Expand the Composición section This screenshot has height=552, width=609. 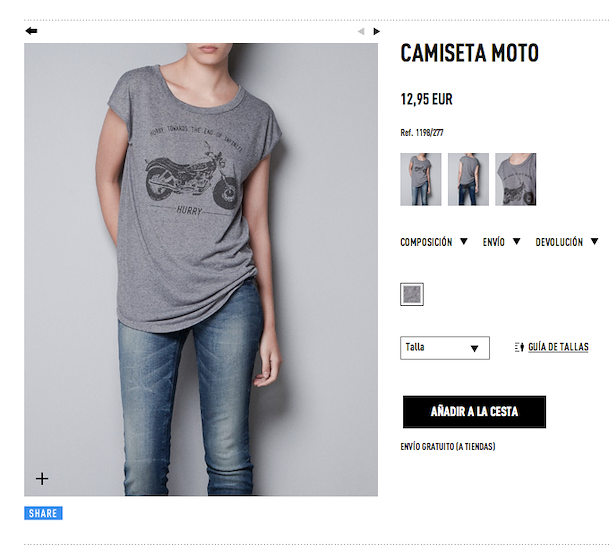tap(426, 242)
